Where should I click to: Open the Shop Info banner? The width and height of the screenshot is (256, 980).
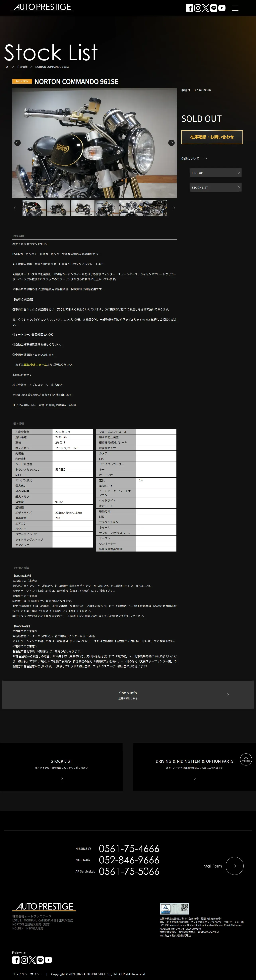[x=128, y=695]
